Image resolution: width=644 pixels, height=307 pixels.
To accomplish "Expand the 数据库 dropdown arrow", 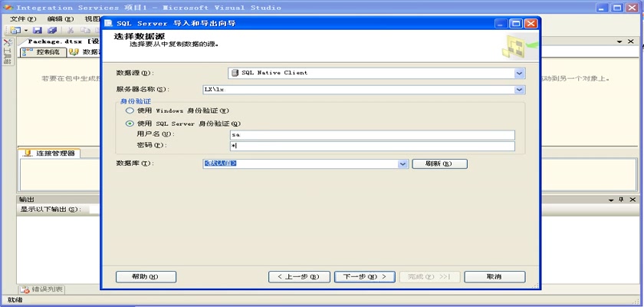I will pyautogui.click(x=403, y=164).
